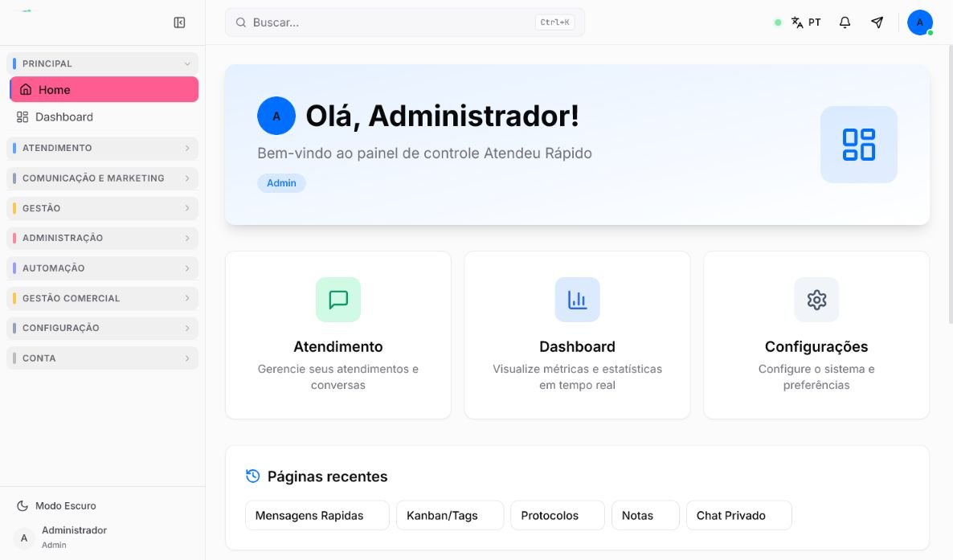The image size is (953, 560).
Task: Expand COMUNICAÇÃO E MARKETING section
Action: 103,178
